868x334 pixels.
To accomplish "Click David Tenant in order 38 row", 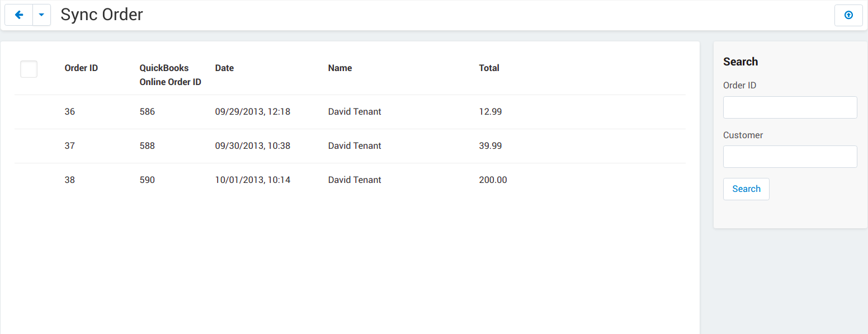I will click(355, 180).
